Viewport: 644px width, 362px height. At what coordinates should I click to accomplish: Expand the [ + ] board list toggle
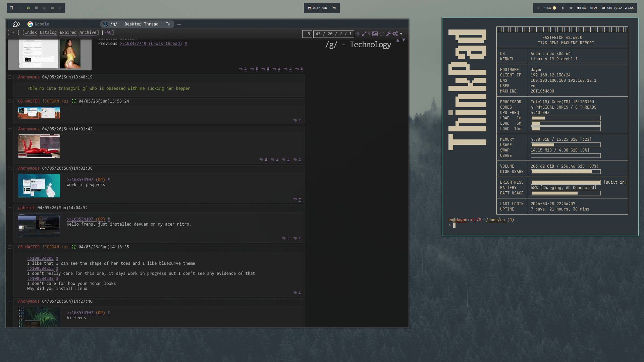pos(13,33)
